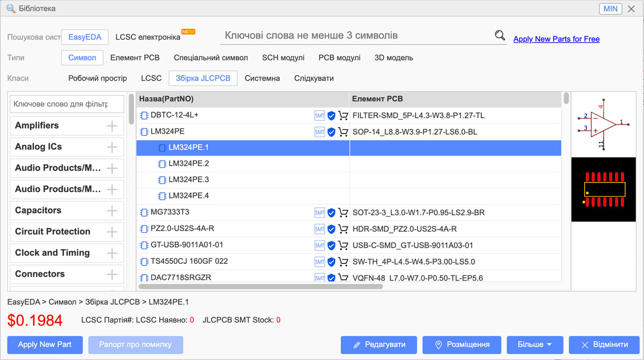Select the LM324PE.1 sub-part row
The height and width of the screenshot is (360, 644).
coord(349,148)
